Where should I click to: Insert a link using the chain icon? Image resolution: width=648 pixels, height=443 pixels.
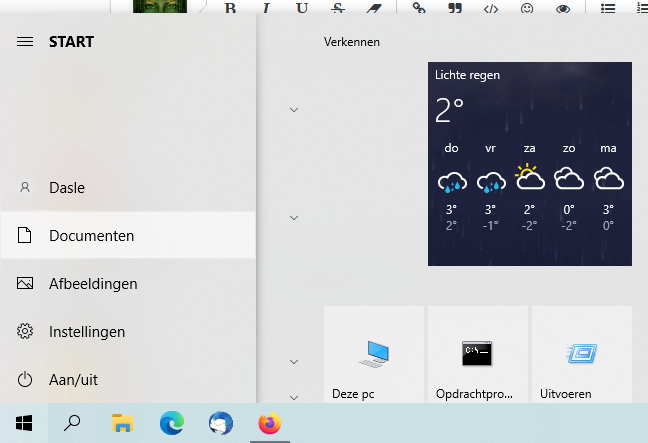pyautogui.click(x=419, y=7)
